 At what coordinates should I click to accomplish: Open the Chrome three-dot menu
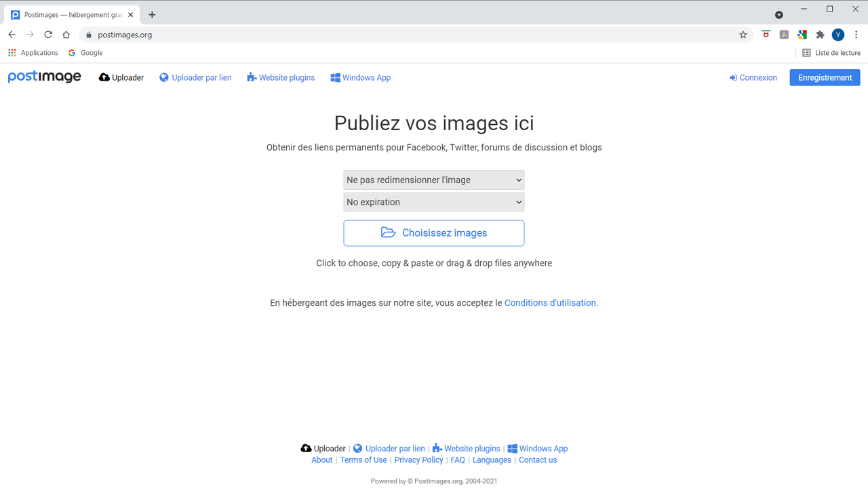tap(856, 35)
